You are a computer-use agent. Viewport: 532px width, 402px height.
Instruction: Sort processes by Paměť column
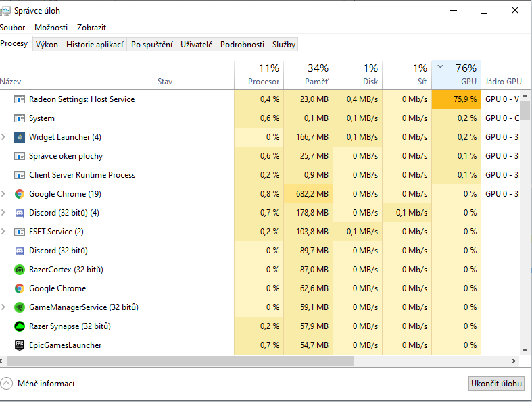pos(308,74)
